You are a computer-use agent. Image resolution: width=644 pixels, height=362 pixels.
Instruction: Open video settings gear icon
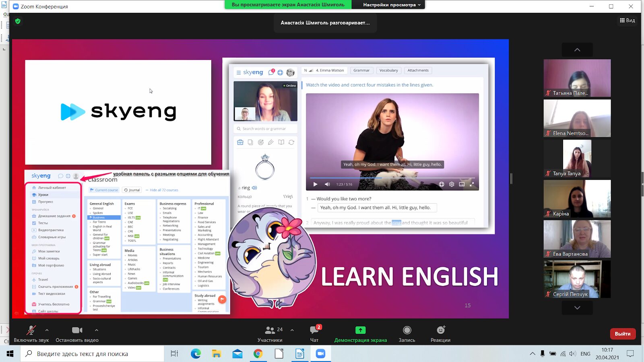click(452, 184)
